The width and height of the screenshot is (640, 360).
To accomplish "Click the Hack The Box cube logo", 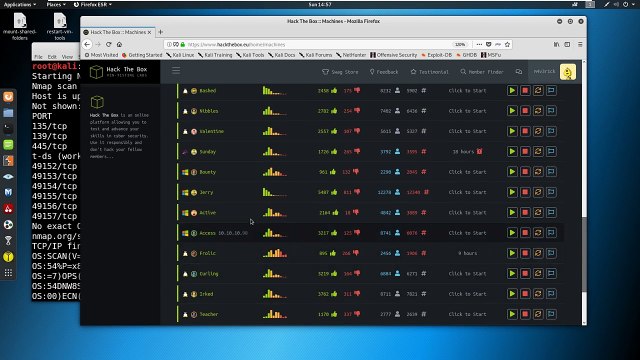I will pyautogui.click(x=96, y=72).
